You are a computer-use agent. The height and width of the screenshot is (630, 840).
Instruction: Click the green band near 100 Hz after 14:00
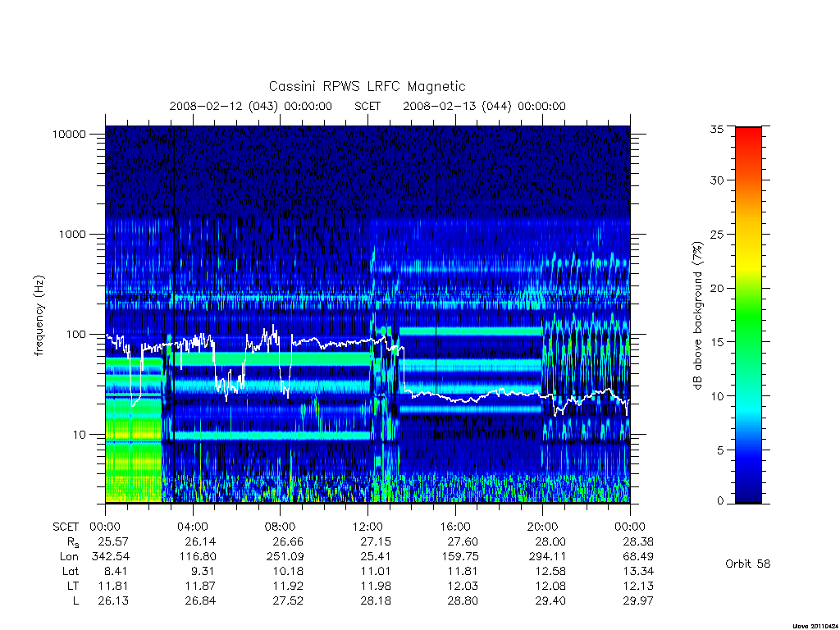471,331
